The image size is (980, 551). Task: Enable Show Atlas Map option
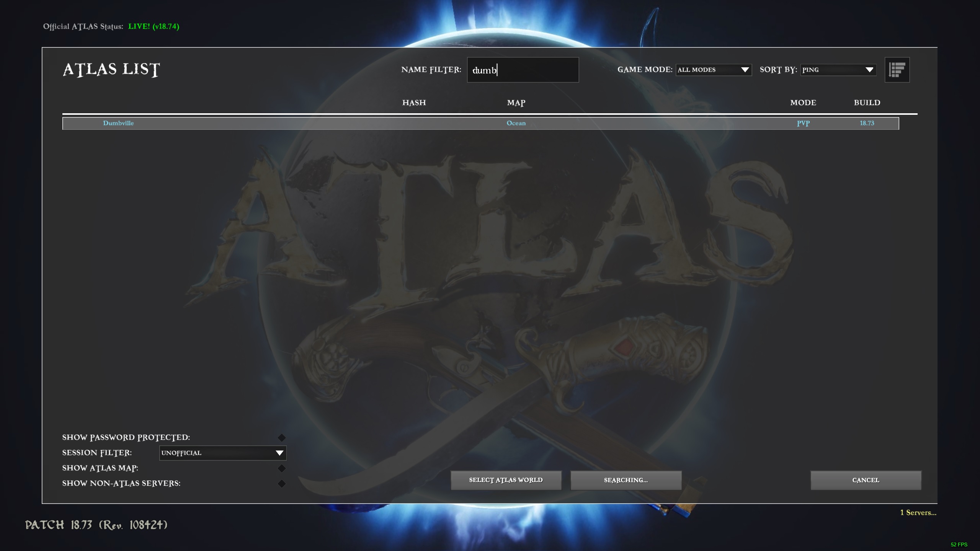tap(282, 468)
